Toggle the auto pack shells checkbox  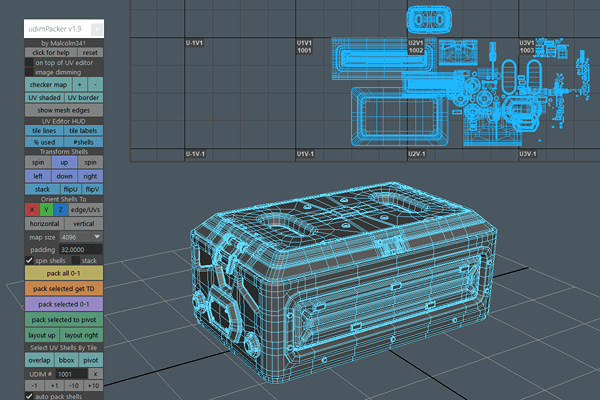[x=29, y=397]
